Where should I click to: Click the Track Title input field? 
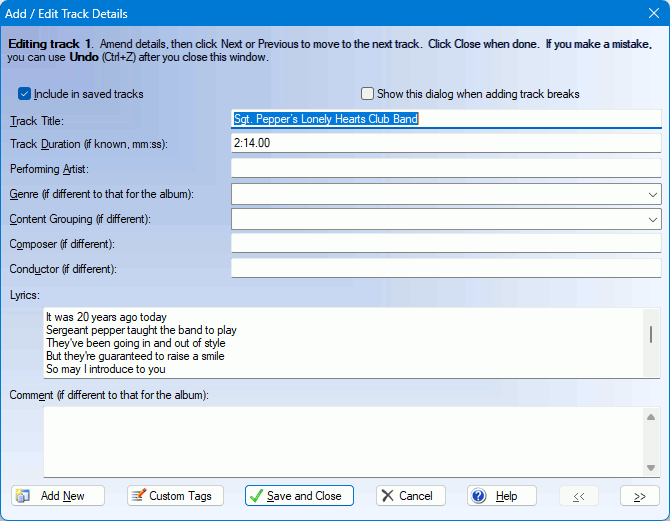coord(446,119)
